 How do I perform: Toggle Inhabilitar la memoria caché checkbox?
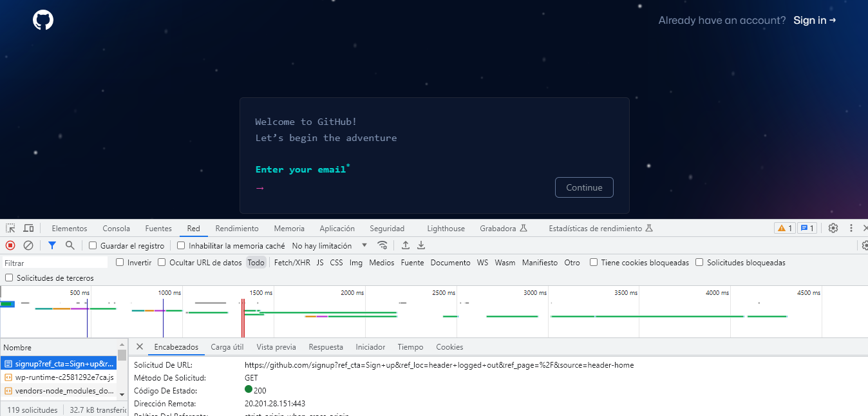(181, 245)
